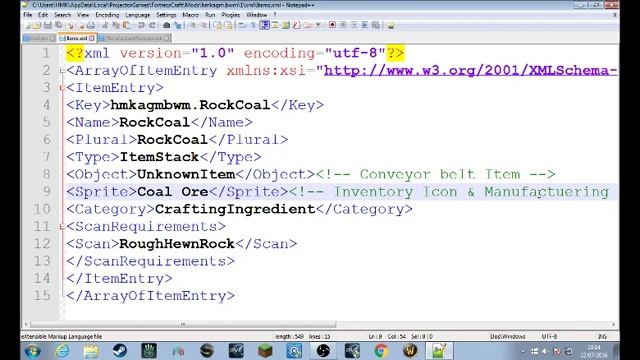Click the Playback macro icon
The height and width of the screenshot is (360, 640).
click(x=354, y=25)
